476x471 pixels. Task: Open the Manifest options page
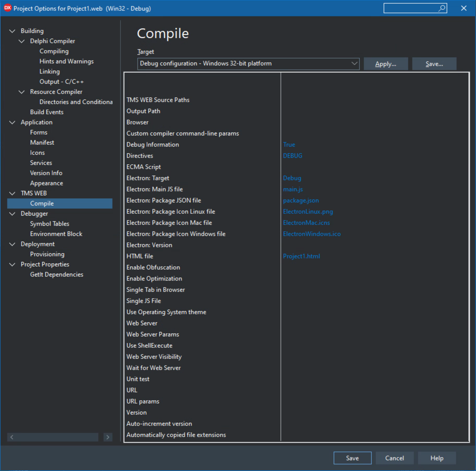coord(42,143)
